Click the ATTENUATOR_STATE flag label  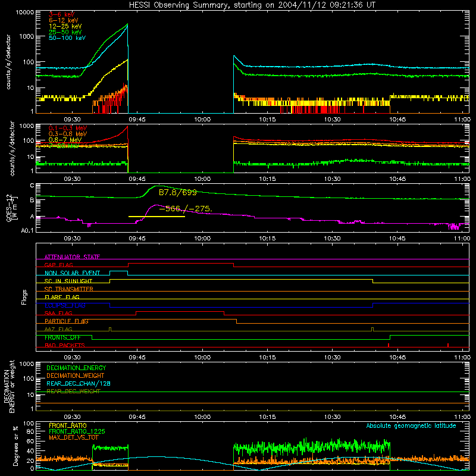pyautogui.click(x=72, y=257)
